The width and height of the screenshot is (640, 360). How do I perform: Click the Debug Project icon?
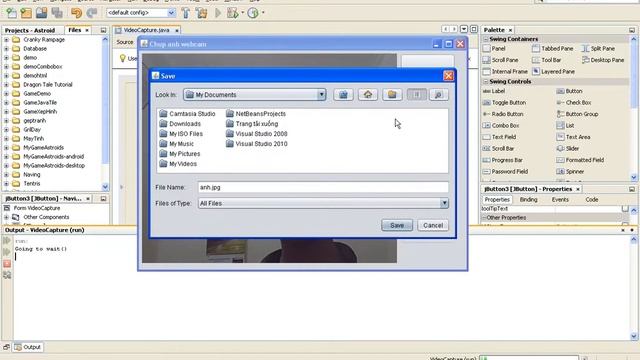coord(233,13)
